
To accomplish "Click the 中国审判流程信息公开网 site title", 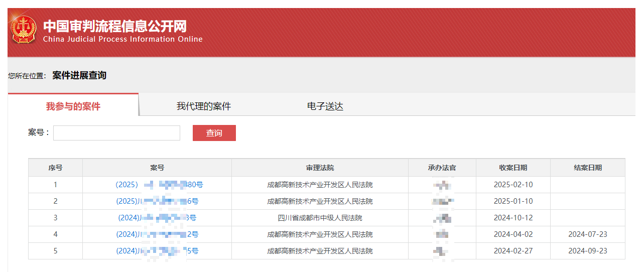I will coord(115,26).
